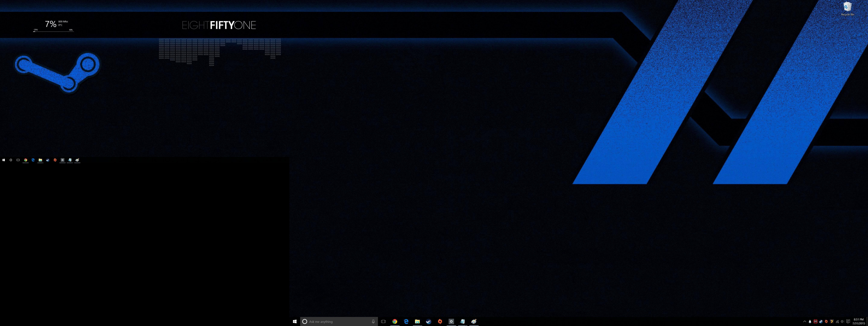The image size is (868, 326).
Task: Open the Recycle Bin desktop icon
Action: pos(848,9)
